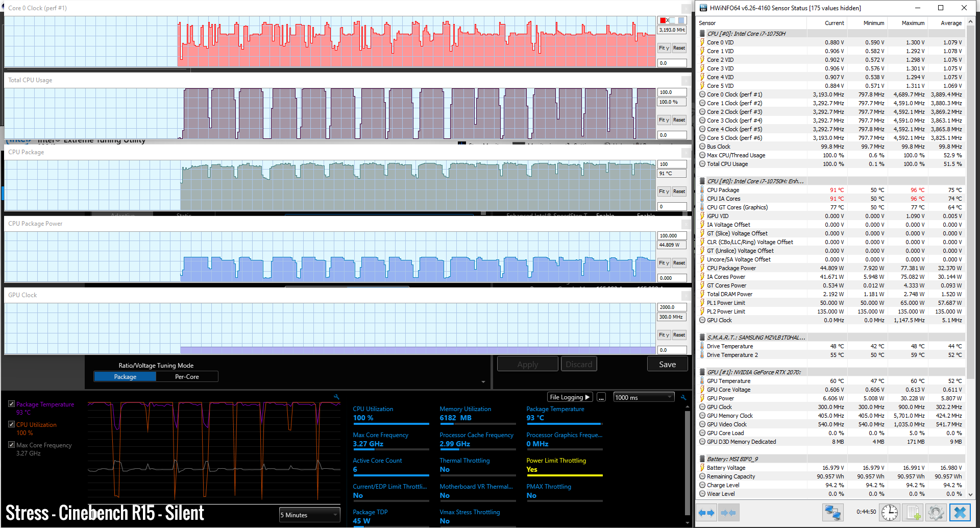Click the log to file spreadsheet icon
The image size is (980, 528).
[913, 513]
